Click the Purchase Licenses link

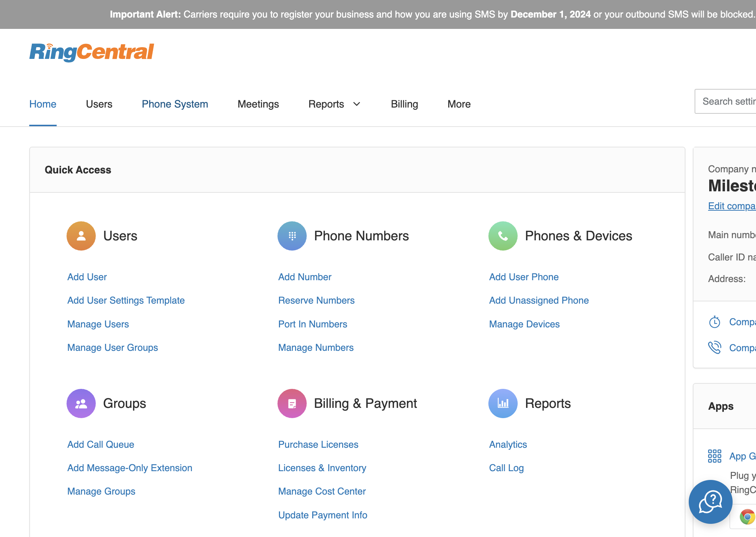point(318,444)
